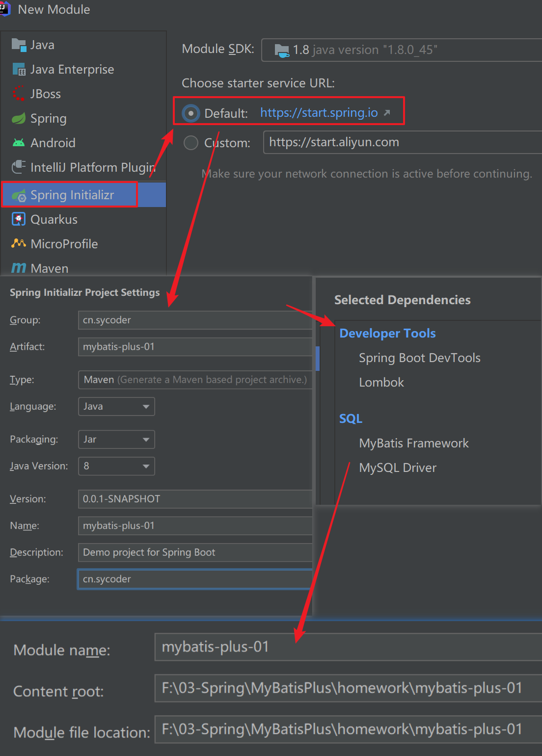Screen dimensions: 542x756
Task: Select IntelliJ Platform Plugin module type
Action: coord(83,167)
